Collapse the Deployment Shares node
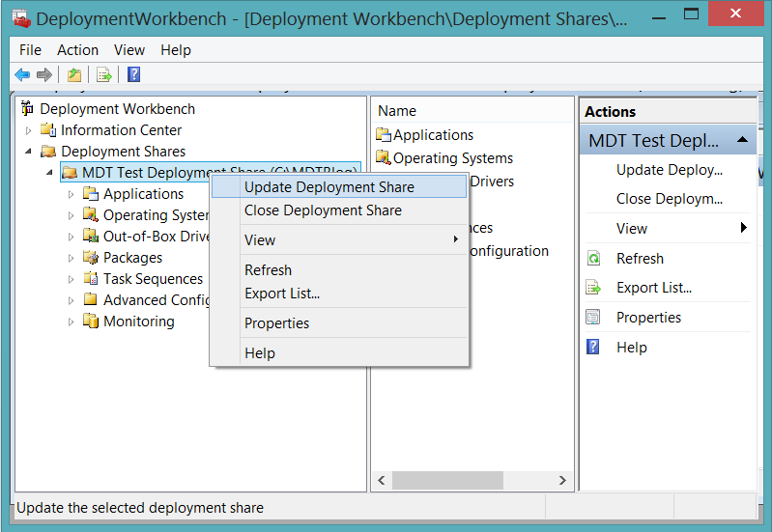This screenshot has width=772, height=532. (29, 152)
